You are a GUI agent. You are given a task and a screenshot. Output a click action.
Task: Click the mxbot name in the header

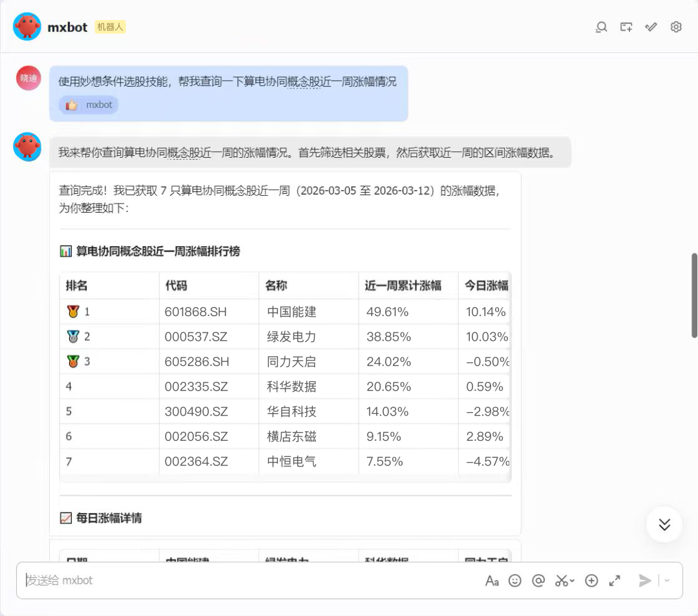click(x=67, y=27)
